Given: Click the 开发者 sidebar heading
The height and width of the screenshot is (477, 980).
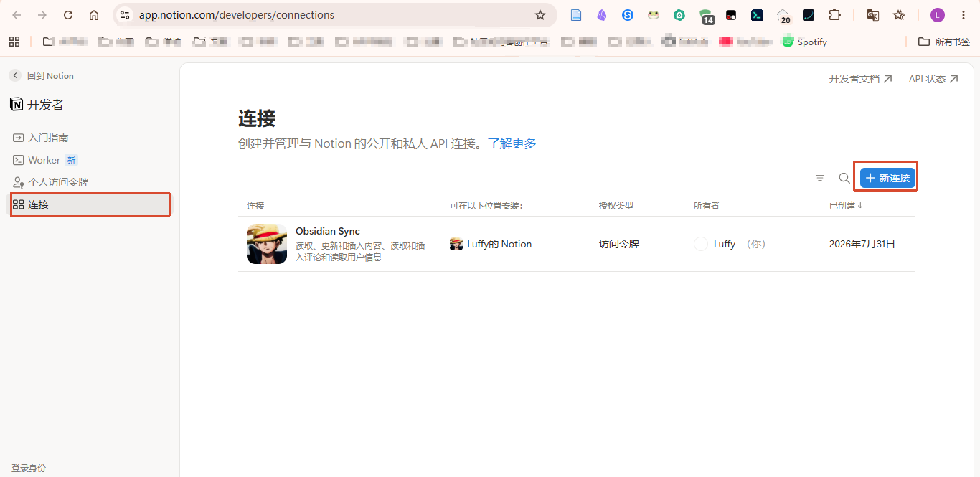Looking at the screenshot, I should [x=37, y=105].
